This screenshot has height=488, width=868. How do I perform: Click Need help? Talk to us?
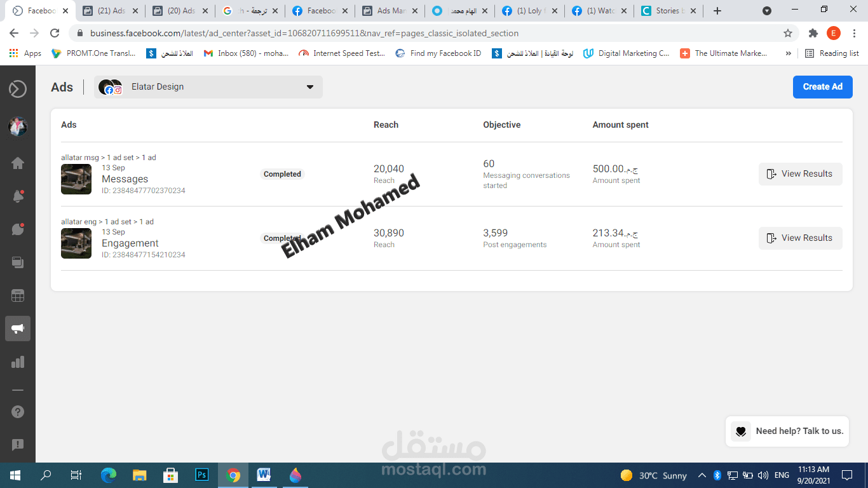[x=787, y=431]
